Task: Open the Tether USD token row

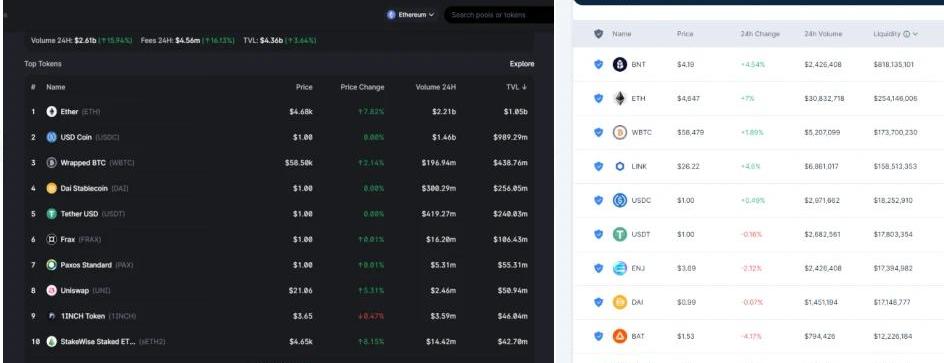Action: 279,214
